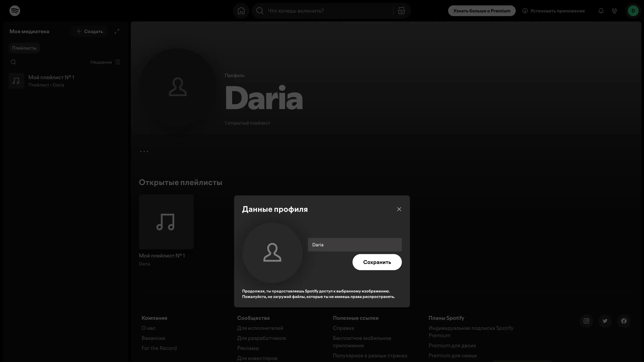Close the Данные профиля dialog
This screenshot has height=362, width=644.
(399, 209)
